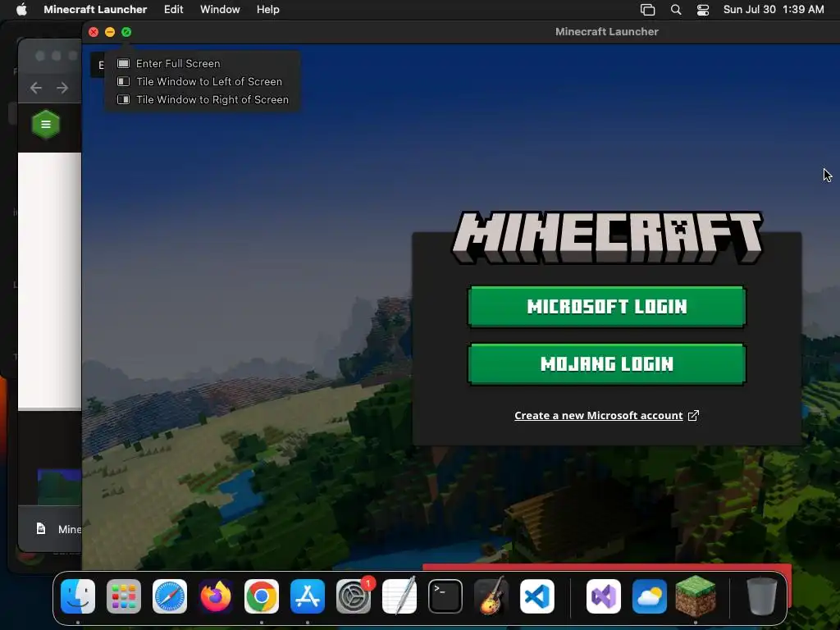
Task: Click the forward arrow in background window
Action: point(62,88)
